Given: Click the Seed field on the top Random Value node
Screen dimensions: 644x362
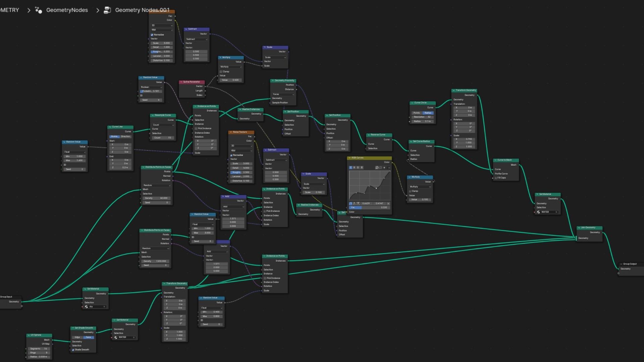Looking at the screenshot, I should pos(152,100).
